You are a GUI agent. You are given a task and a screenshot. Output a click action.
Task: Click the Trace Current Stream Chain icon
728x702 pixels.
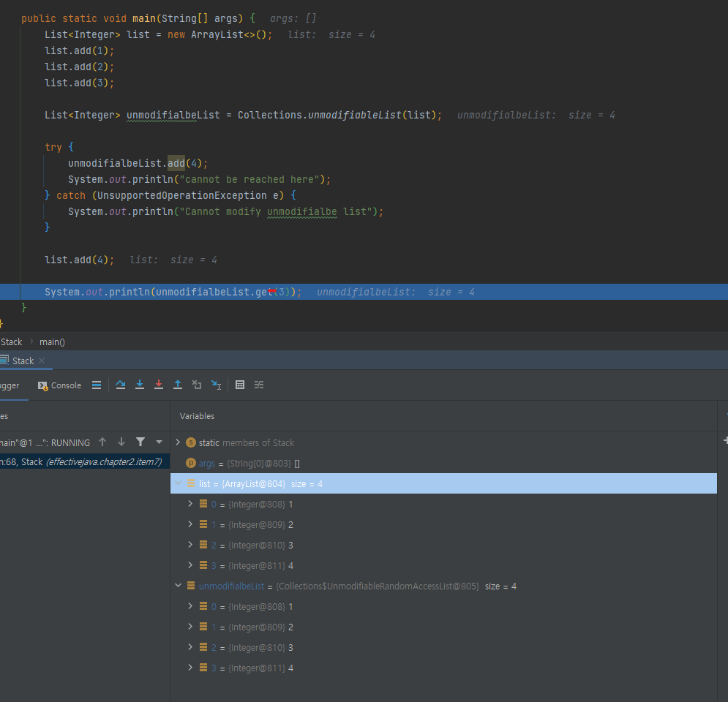coord(259,385)
